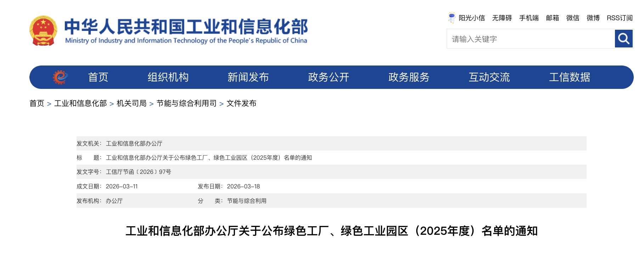This screenshot has height=267, width=644.
Task: Open the 首页 navigation menu item
Action: [x=98, y=77]
